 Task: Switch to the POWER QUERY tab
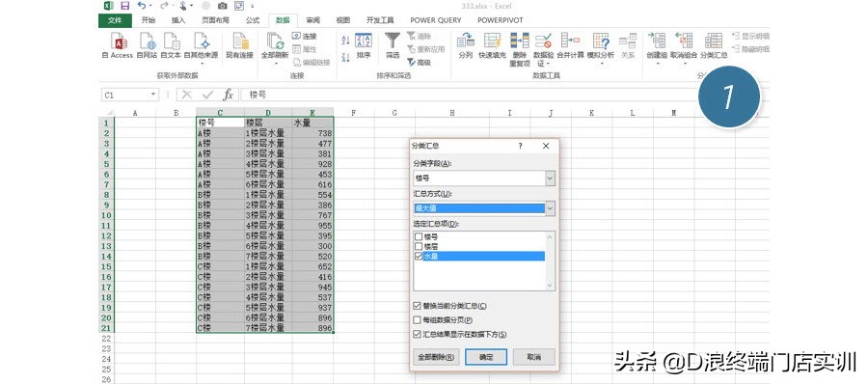coord(436,20)
